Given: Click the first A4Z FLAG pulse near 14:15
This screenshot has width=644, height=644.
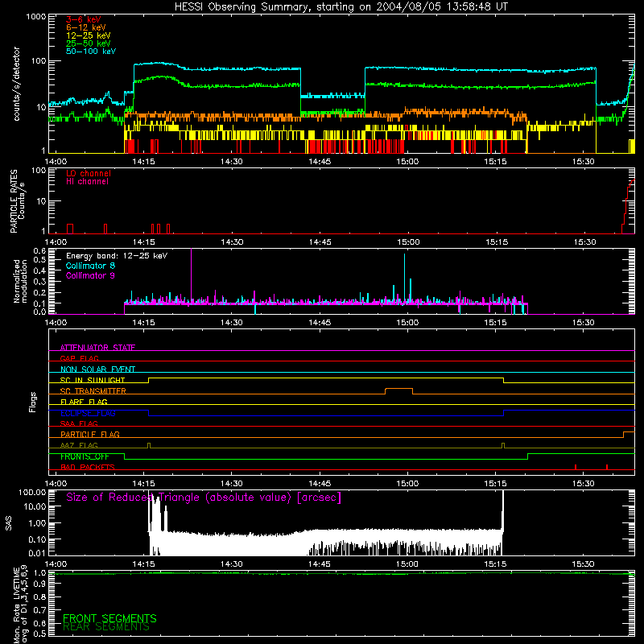Looking at the screenshot, I should tap(149, 445).
